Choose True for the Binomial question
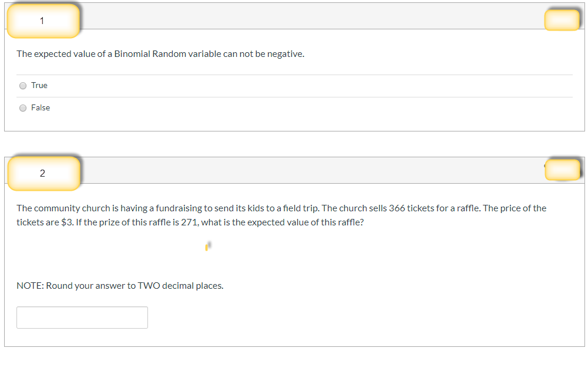The height and width of the screenshot is (368, 588). 22,85
